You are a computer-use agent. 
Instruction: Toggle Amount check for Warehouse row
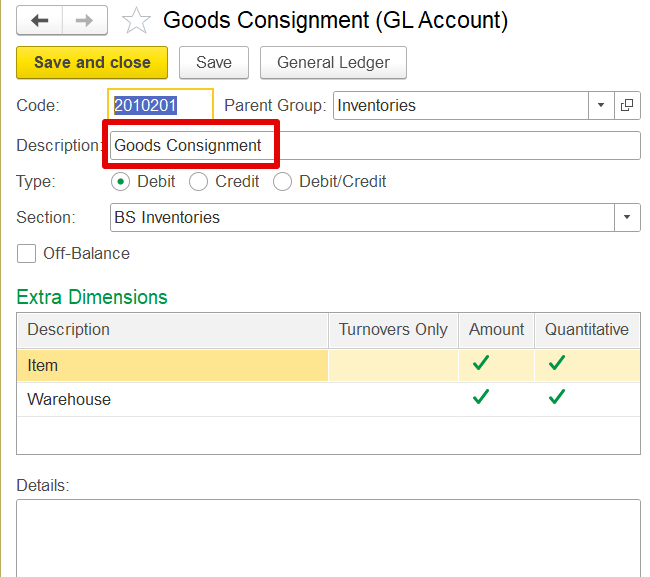(481, 397)
